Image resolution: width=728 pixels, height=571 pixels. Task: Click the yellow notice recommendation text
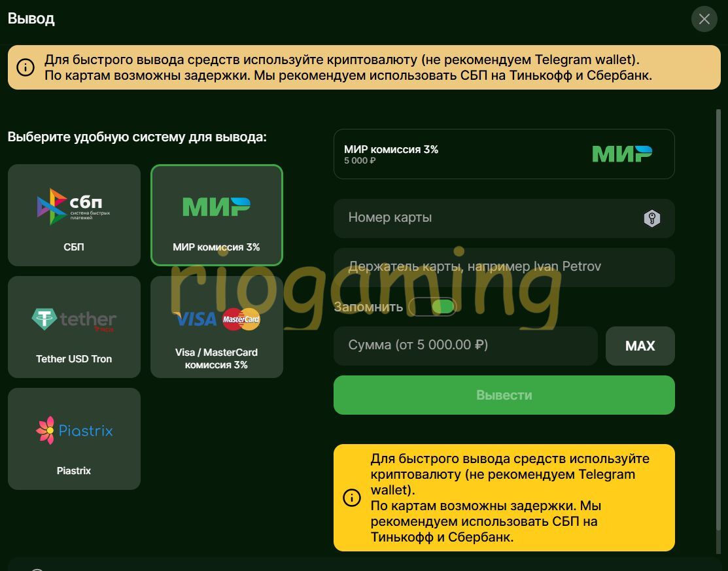[x=510, y=498]
